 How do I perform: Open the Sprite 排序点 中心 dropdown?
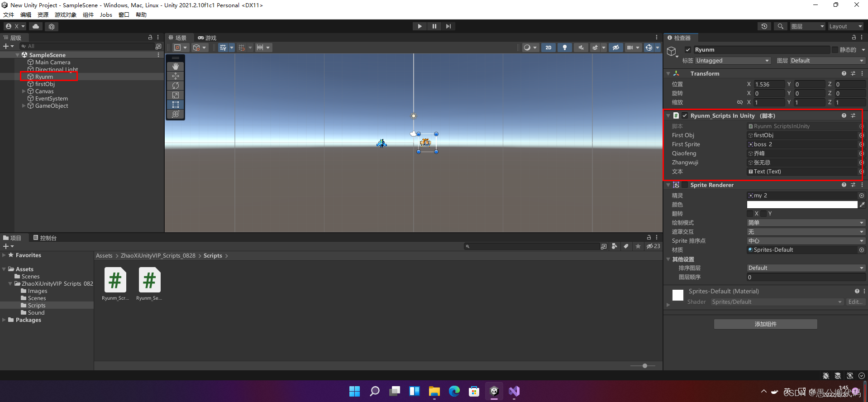[x=806, y=241]
